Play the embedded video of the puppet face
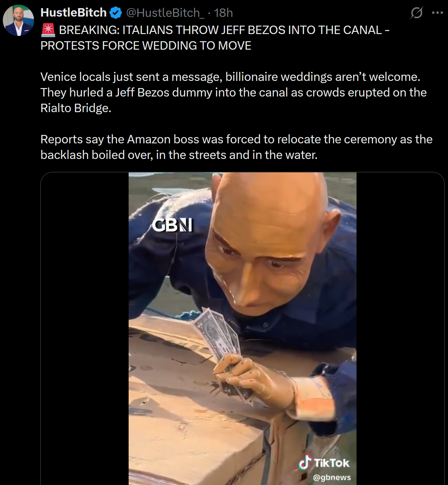This screenshot has height=485, width=448. 243,329
